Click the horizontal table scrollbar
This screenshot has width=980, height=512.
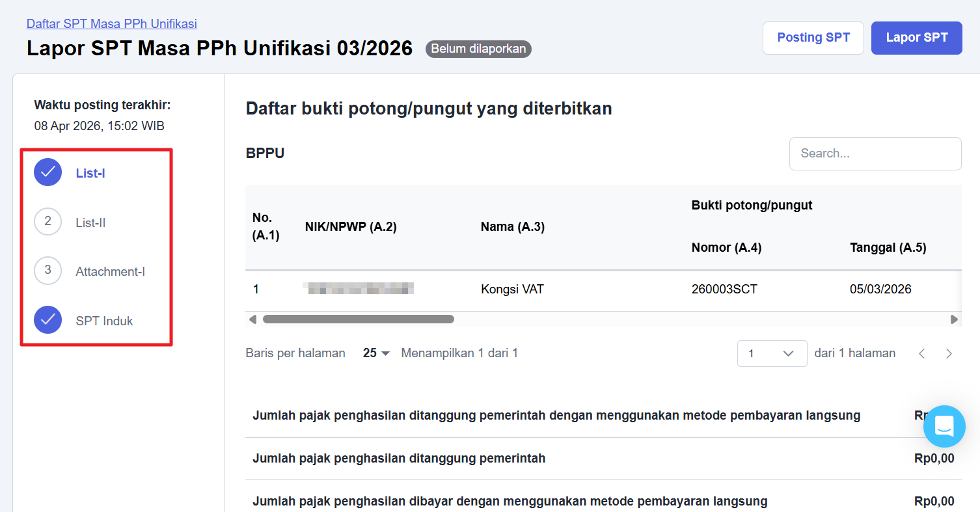tap(358, 319)
